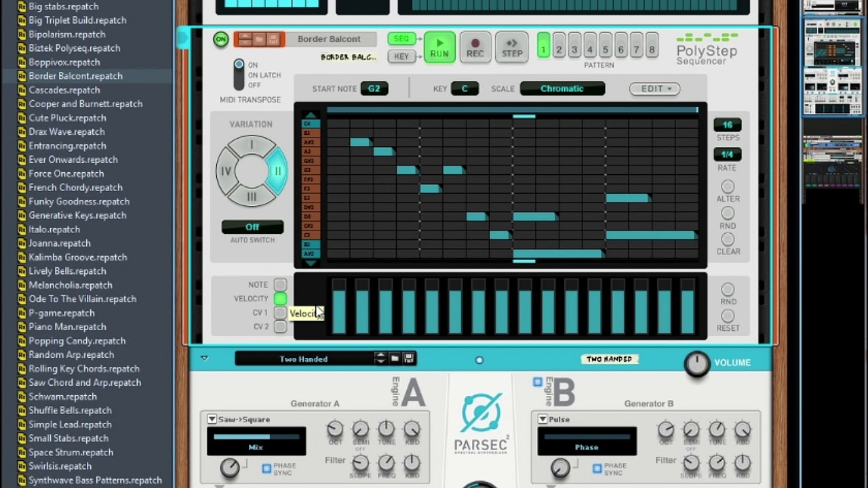Enable the KEY mode button
The image size is (868, 488).
401,56
